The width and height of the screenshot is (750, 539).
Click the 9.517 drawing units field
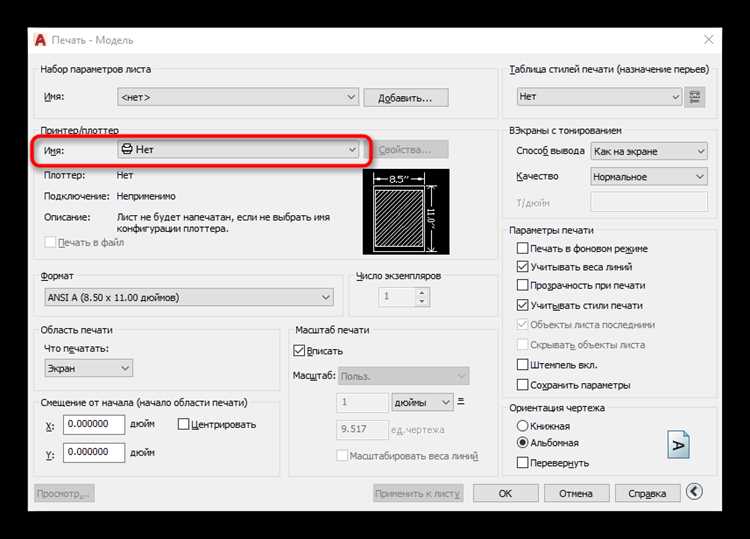tap(362, 429)
